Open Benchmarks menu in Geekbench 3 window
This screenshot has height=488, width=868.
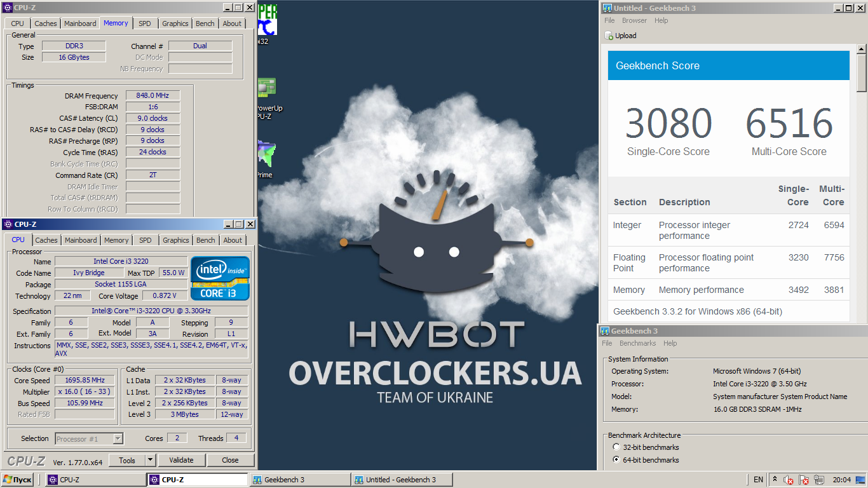coord(637,343)
